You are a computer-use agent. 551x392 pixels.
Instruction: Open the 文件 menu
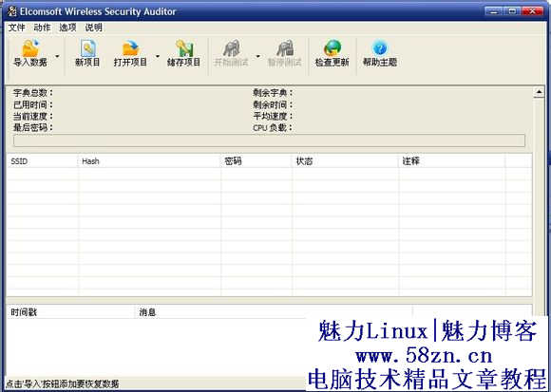coord(16,28)
